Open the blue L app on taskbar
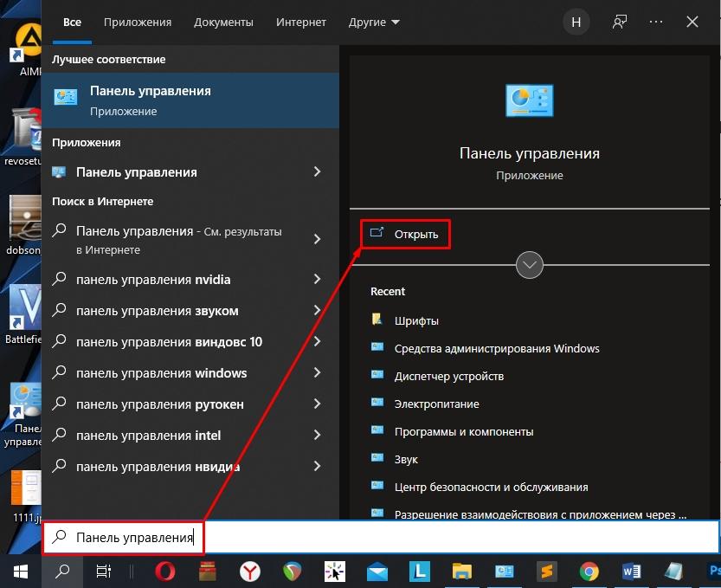The height and width of the screenshot is (588, 721). pyautogui.click(x=419, y=572)
